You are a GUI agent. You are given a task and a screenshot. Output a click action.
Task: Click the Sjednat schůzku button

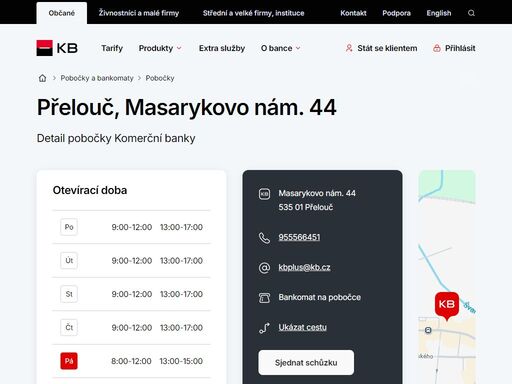point(306,362)
